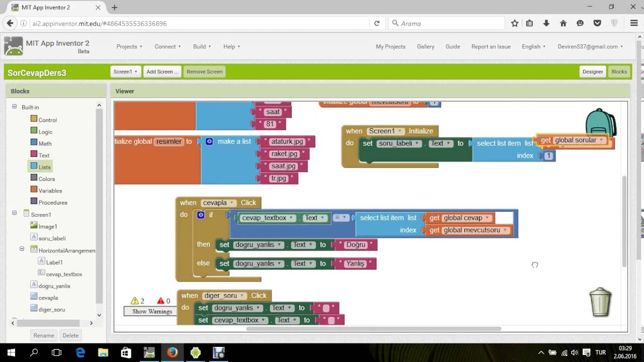
Task: Open the Gallery link
Action: tap(425, 46)
